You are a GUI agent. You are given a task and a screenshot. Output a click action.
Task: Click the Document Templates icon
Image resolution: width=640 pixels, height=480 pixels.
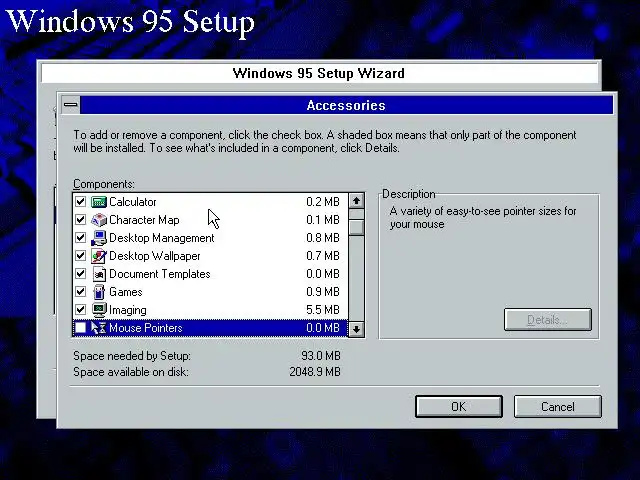click(99, 274)
